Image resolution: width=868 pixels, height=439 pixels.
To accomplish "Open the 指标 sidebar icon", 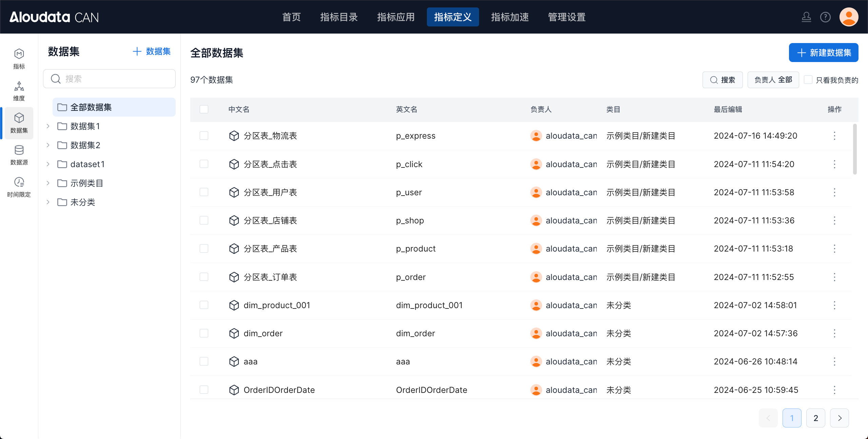I will (19, 58).
